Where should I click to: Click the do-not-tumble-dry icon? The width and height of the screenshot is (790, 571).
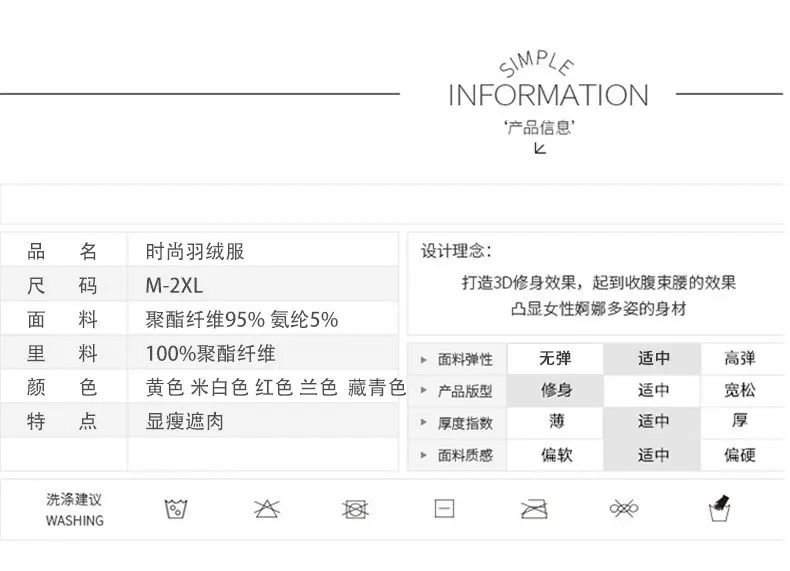[355, 510]
